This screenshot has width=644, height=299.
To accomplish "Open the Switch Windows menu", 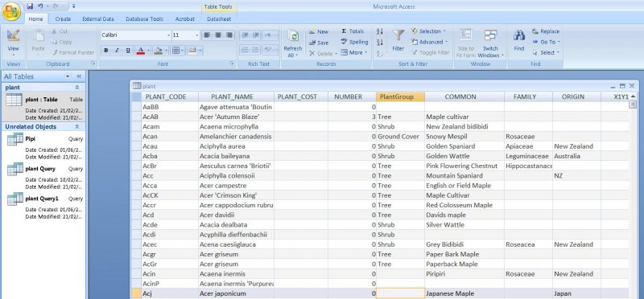I will point(490,43).
